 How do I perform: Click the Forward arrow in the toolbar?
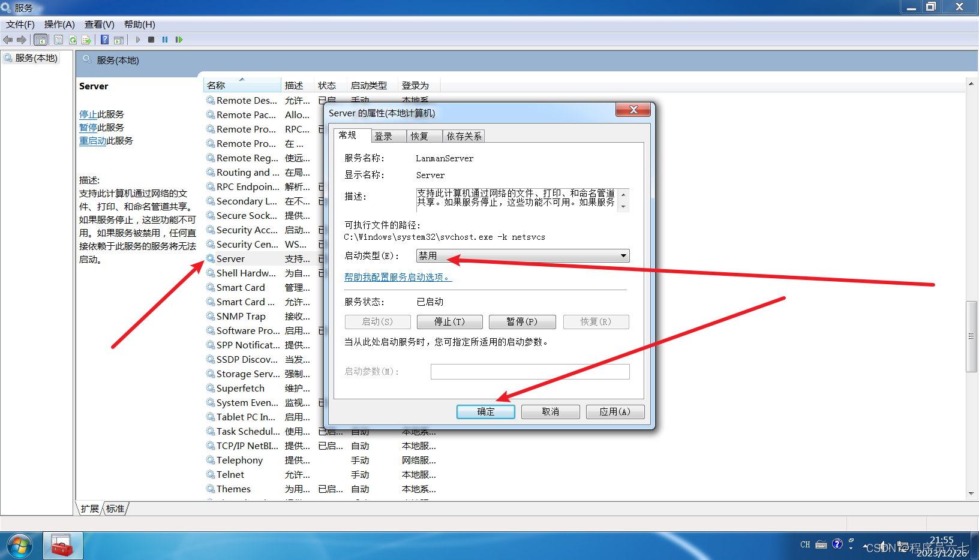[x=22, y=40]
